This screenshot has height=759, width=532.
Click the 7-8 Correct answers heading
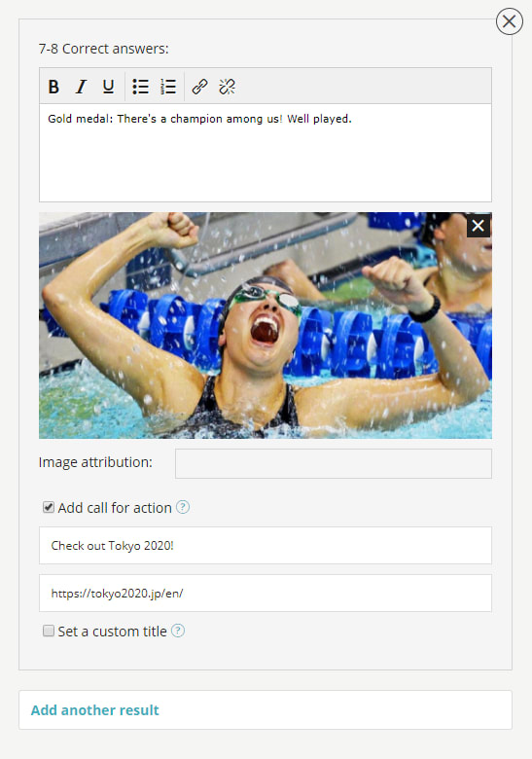coord(103,49)
